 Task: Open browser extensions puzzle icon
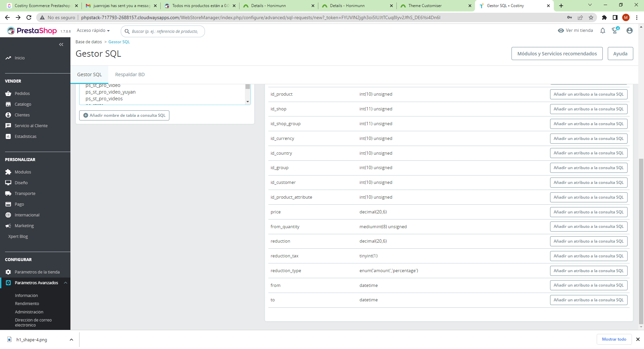[604, 17]
